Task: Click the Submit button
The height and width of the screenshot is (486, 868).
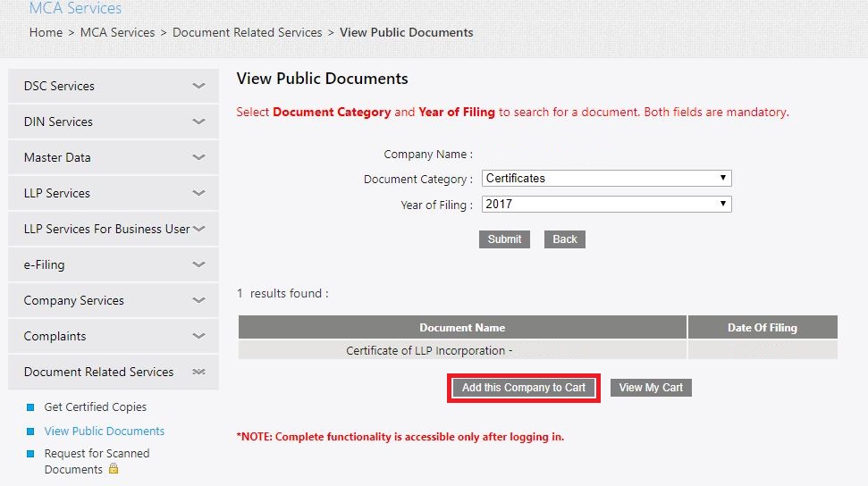Action: tap(504, 239)
